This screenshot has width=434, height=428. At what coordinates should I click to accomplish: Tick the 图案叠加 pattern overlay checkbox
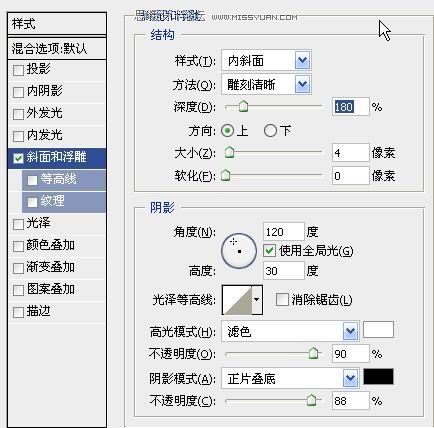[18, 290]
